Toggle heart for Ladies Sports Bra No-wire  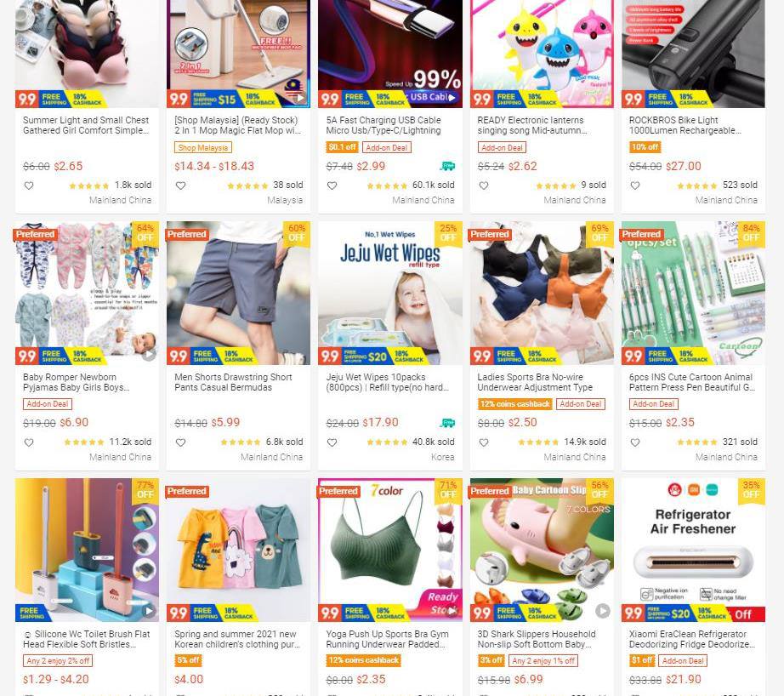(x=484, y=442)
